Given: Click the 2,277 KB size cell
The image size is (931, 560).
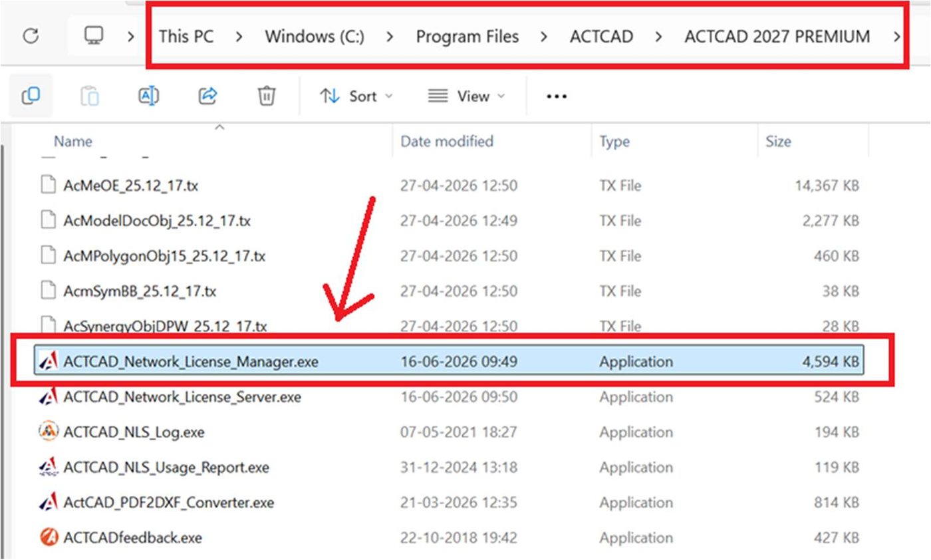Looking at the screenshot, I should [831, 221].
